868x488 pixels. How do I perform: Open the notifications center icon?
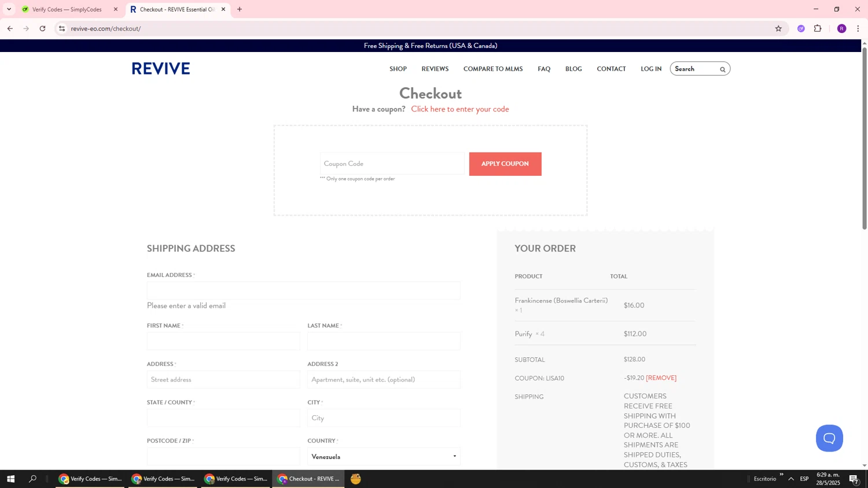pyautogui.click(x=854, y=479)
